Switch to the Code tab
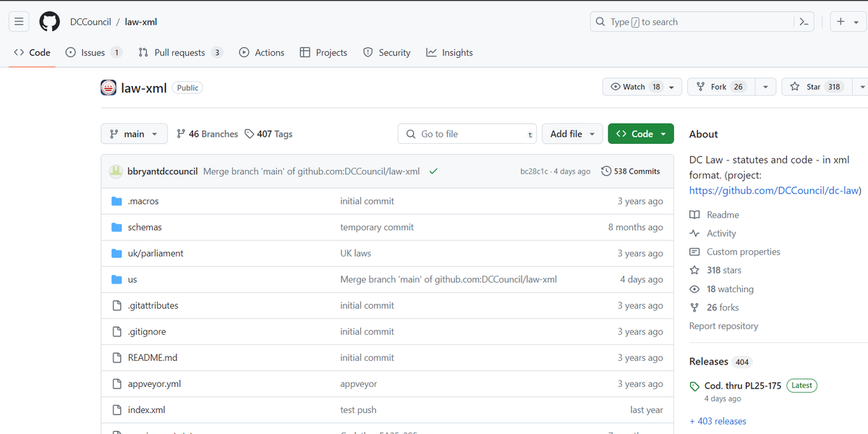868x434 pixels. click(32, 52)
